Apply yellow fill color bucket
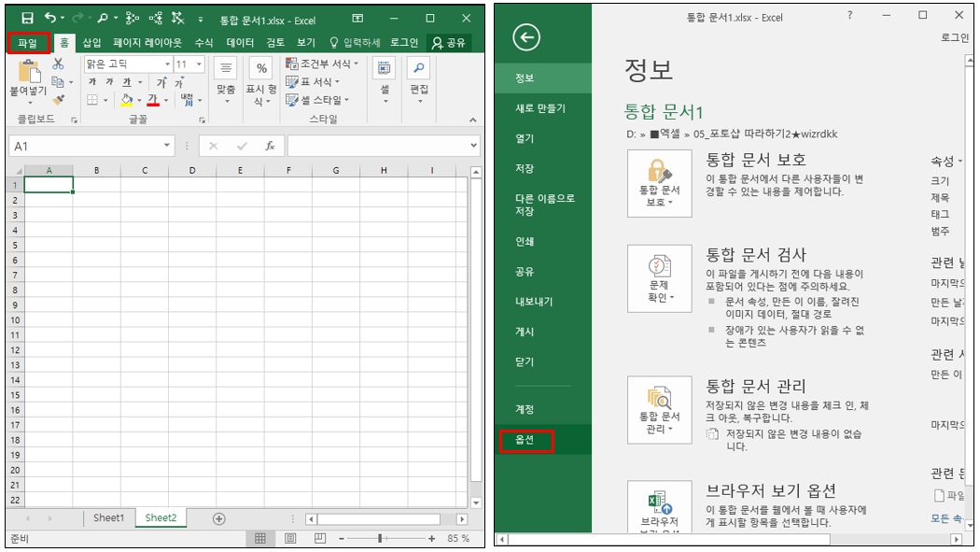 click(x=127, y=100)
